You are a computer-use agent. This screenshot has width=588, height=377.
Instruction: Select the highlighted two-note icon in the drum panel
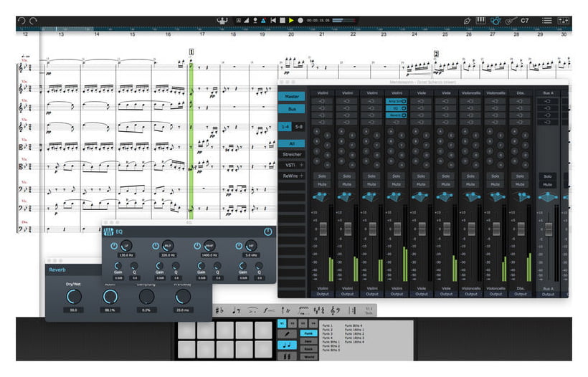(x=287, y=345)
